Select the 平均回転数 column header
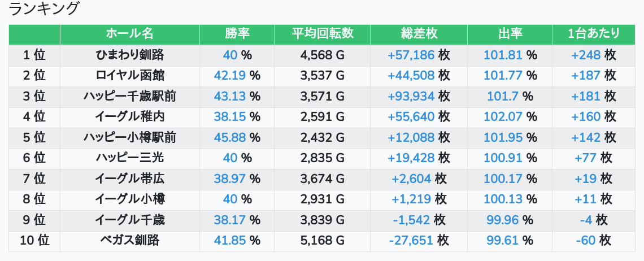This screenshot has width=644, height=261. 322,34
